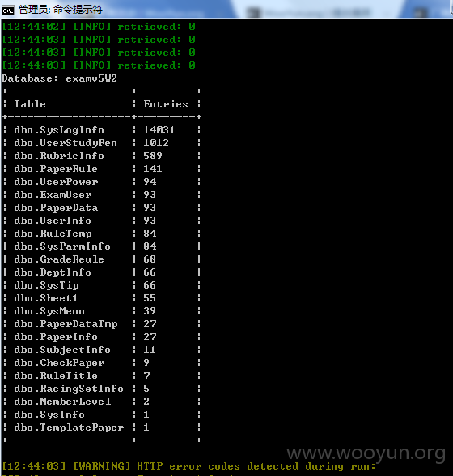Click the [12:44:02] INFO retrieved line
This screenshot has width=453, height=476.
pos(99,27)
